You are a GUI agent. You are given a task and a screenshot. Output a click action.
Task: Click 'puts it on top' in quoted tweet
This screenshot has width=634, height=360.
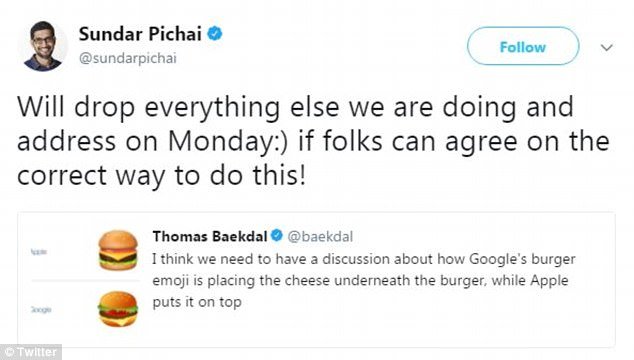pos(197,302)
